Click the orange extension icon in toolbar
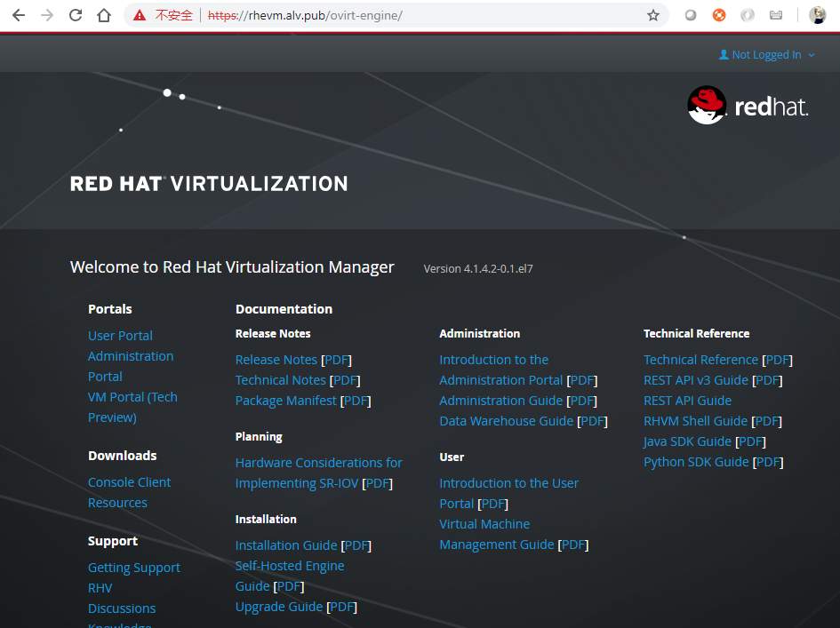Image resolution: width=840 pixels, height=628 pixels. (719, 15)
